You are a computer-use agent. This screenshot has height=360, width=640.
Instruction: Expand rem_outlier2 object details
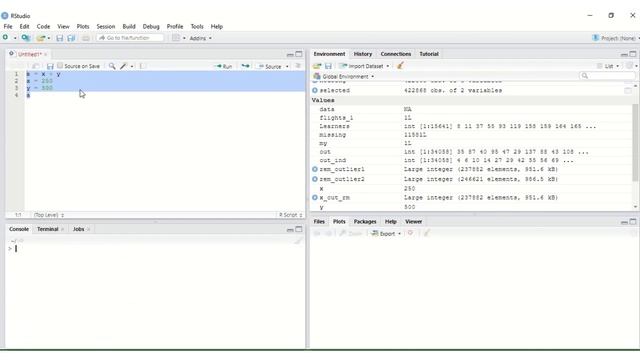(315, 179)
